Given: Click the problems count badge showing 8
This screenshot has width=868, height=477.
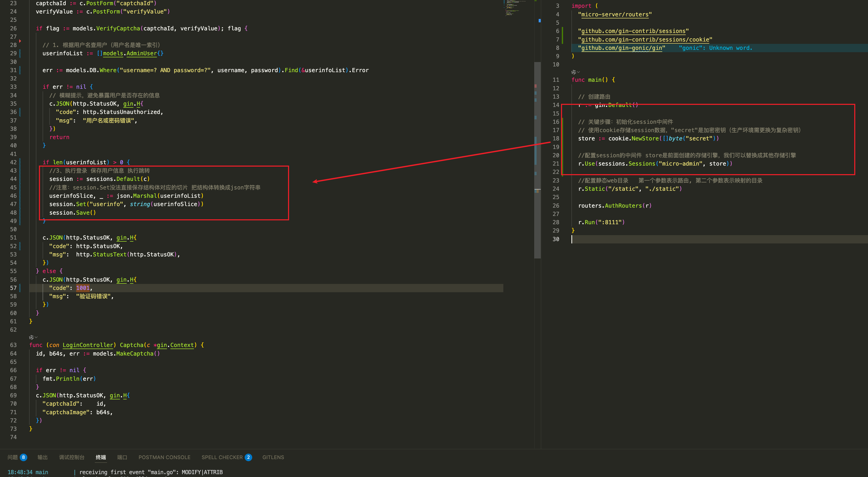Looking at the screenshot, I should click(23, 457).
